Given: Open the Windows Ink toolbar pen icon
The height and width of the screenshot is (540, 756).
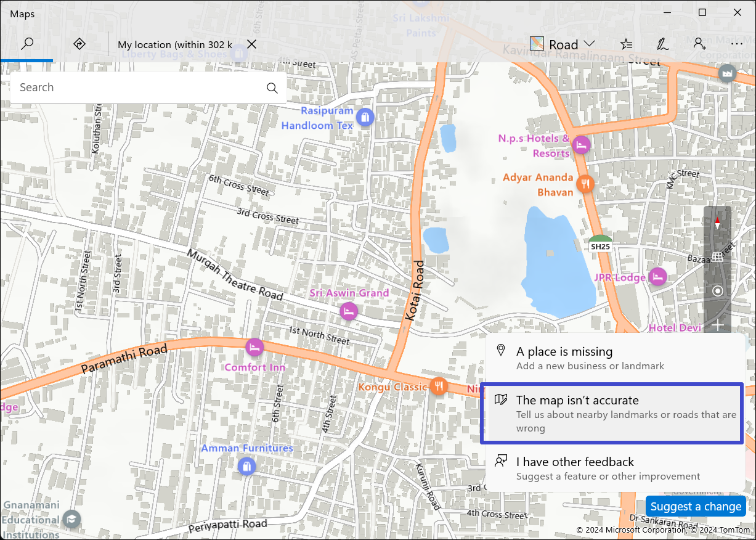Looking at the screenshot, I should (x=662, y=44).
